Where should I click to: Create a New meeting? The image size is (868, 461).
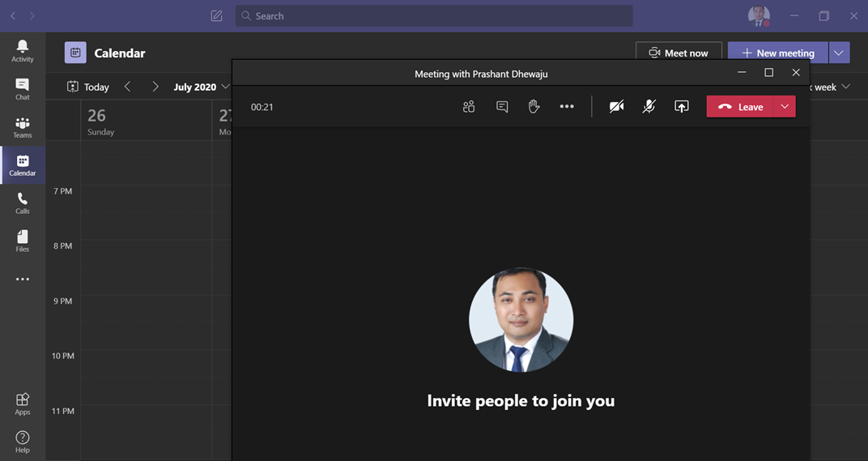778,53
